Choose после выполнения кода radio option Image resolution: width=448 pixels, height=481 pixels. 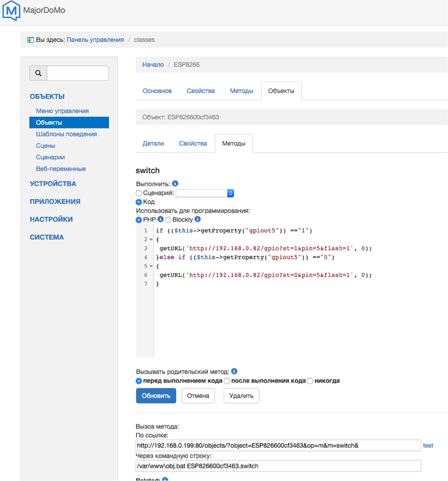[x=227, y=381]
